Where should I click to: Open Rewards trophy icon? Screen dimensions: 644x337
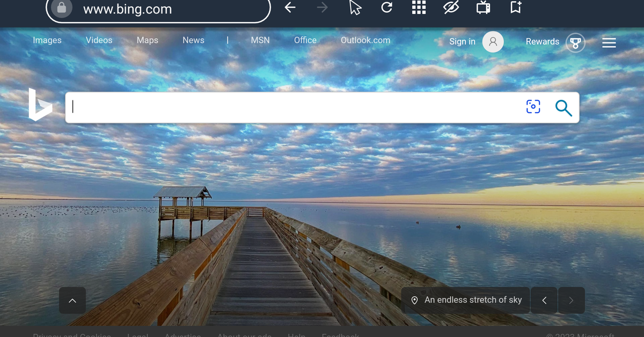575,42
